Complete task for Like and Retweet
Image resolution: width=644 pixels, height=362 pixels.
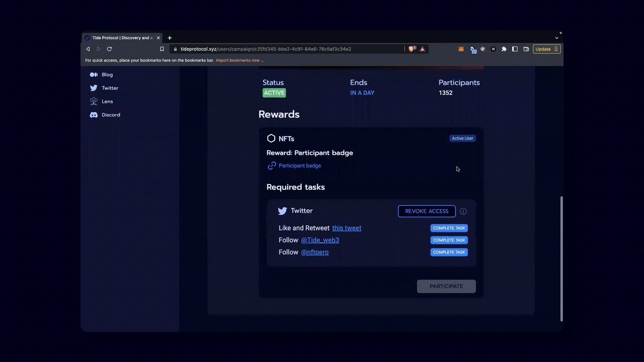click(x=449, y=228)
